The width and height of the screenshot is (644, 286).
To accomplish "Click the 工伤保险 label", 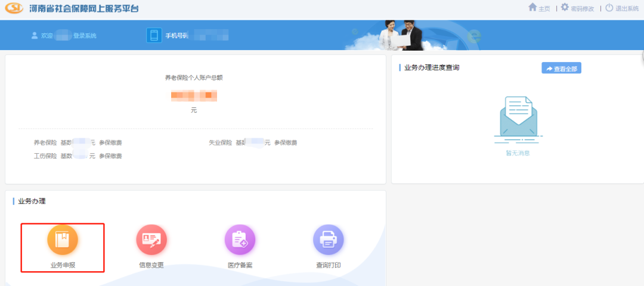I will click(x=45, y=156).
